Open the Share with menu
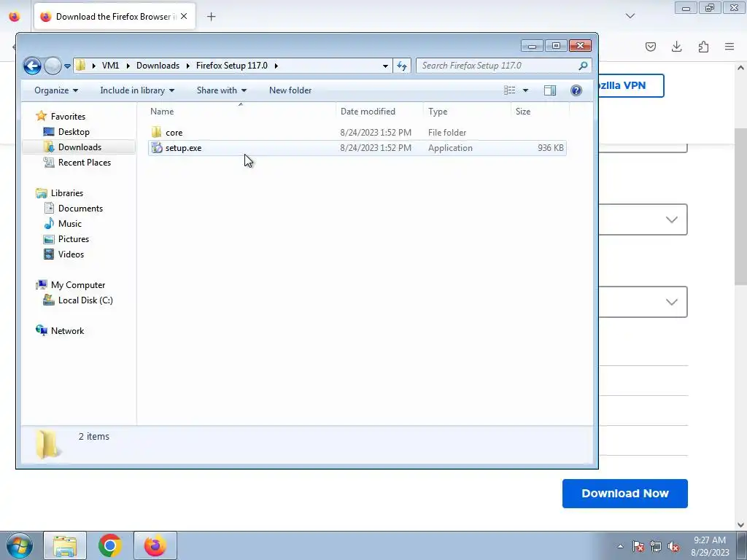The width and height of the screenshot is (747, 560). point(222,90)
